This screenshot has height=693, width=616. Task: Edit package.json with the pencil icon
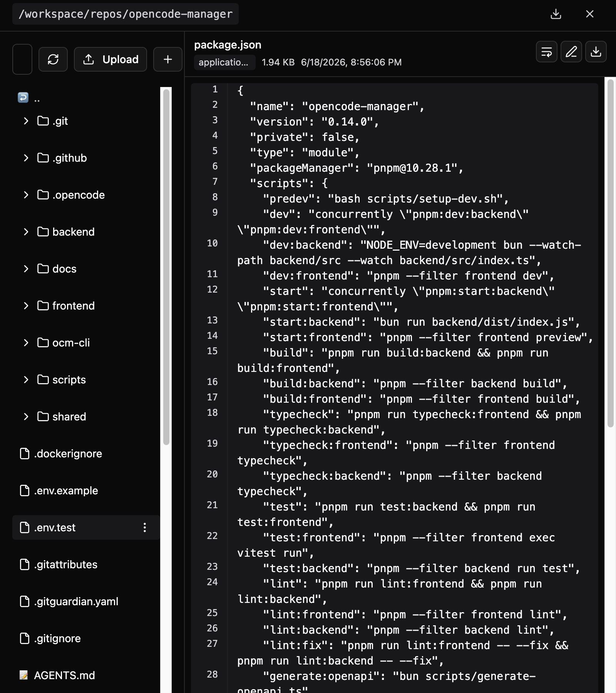click(571, 52)
